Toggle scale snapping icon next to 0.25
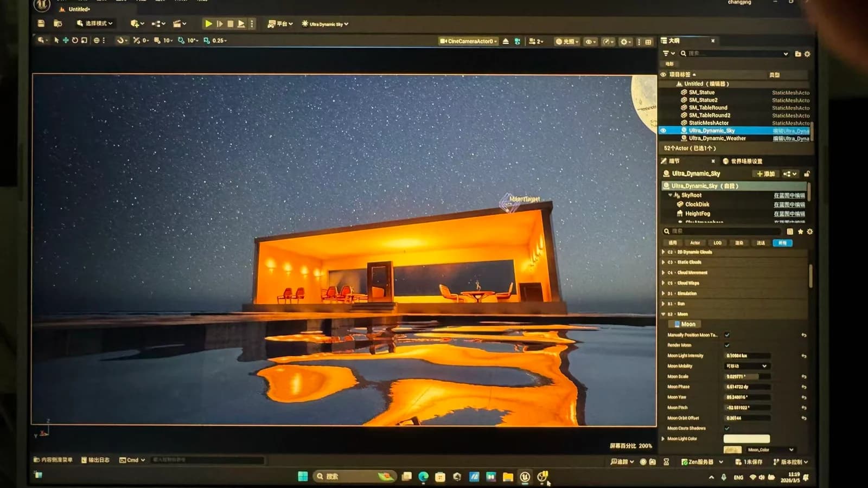 pos(207,41)
